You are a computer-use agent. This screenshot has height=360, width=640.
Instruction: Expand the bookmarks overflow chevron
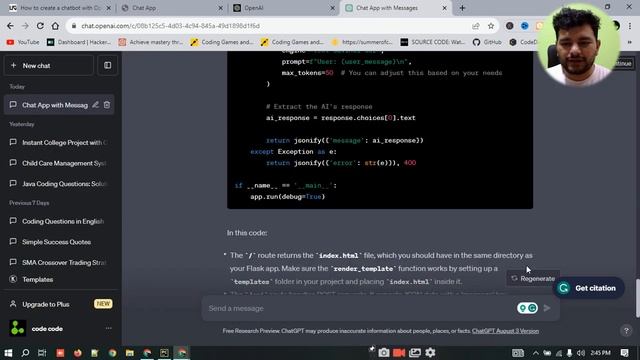pos(629,42)
